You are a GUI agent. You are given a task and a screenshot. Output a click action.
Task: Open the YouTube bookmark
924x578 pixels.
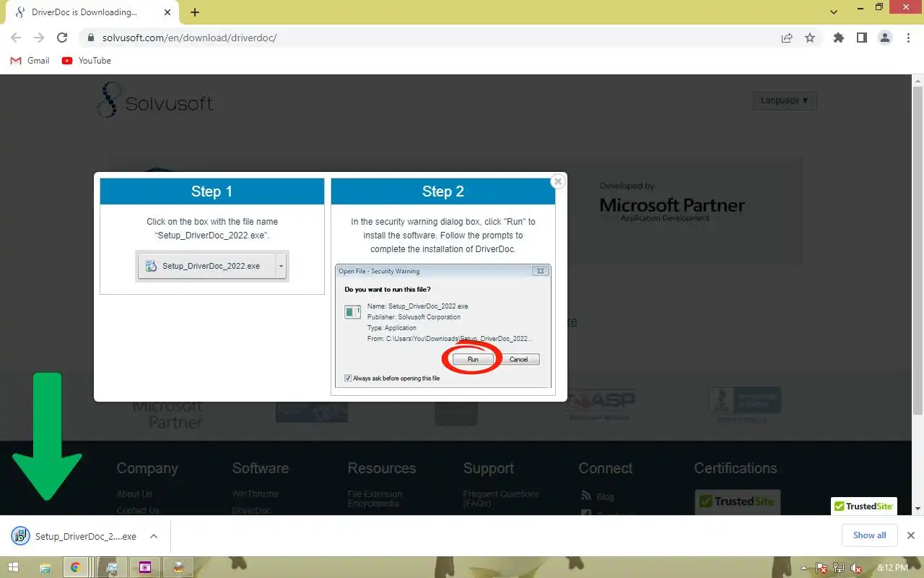tap(87, 61)
